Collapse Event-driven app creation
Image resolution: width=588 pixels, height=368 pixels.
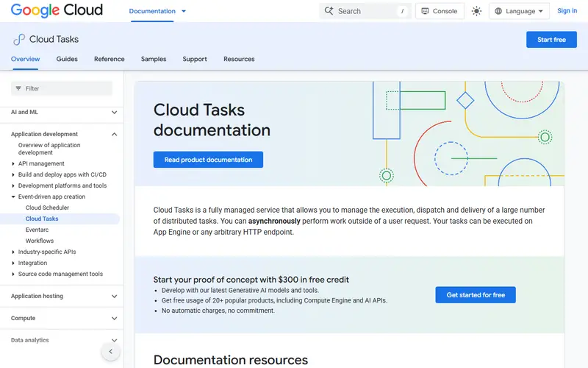click(13, 197)
